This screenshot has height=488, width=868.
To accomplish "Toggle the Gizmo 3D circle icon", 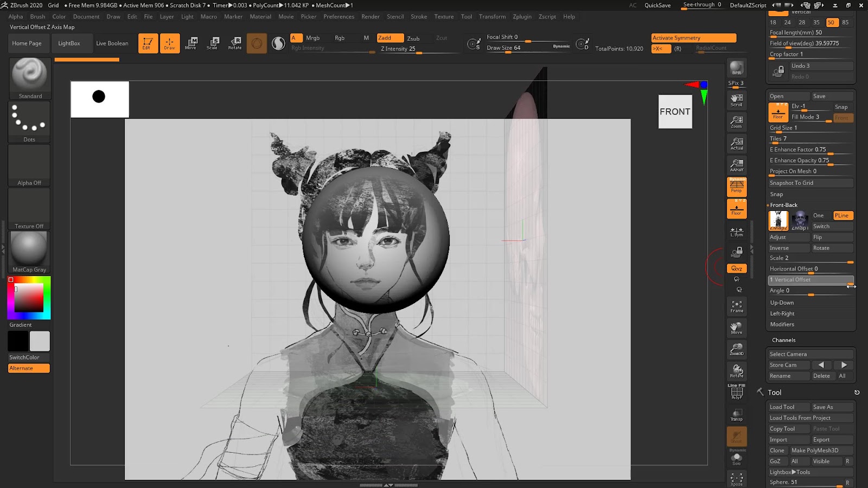I will point(257,43).
